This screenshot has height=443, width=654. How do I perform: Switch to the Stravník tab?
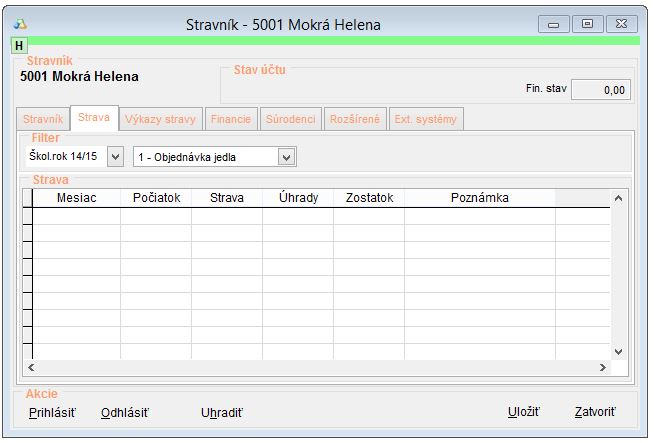click(x=43, y=119)
